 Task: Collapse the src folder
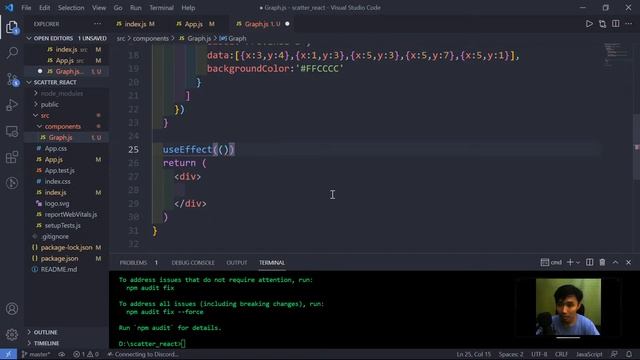[45, 116]
